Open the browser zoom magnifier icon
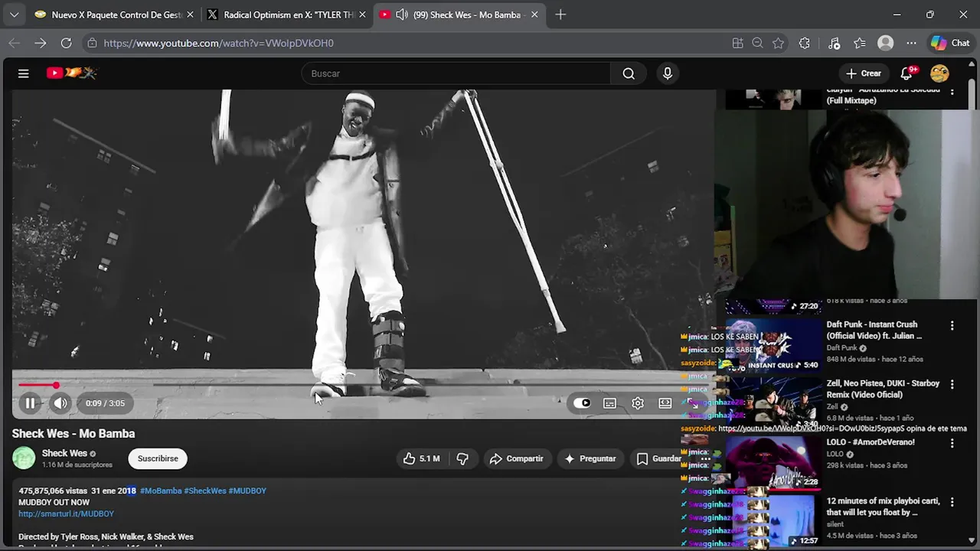 (x=758, y=43)
